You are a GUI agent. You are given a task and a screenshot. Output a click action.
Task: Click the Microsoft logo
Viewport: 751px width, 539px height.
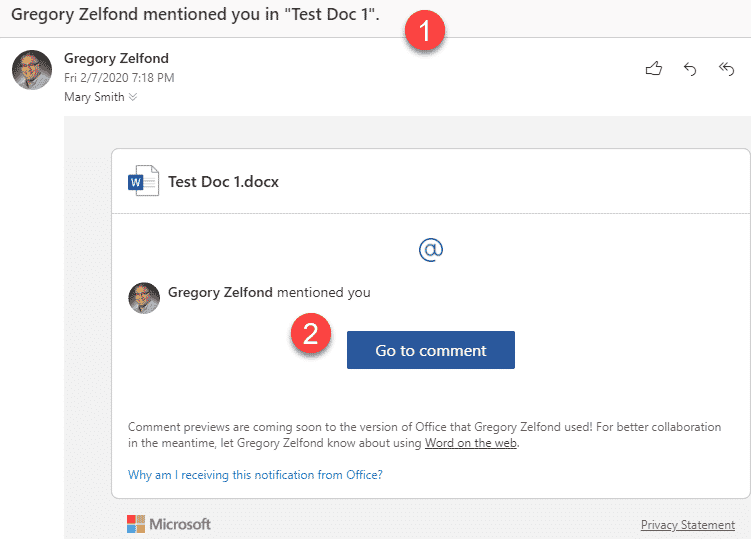169,524
